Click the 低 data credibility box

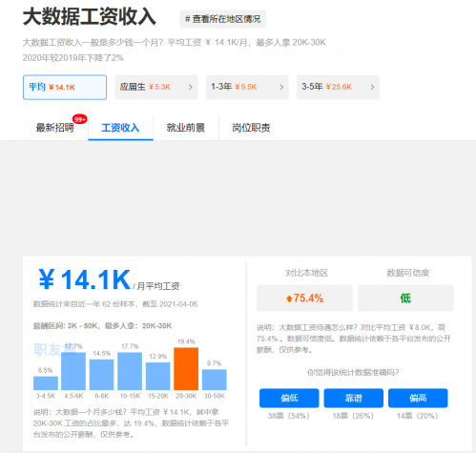pos(405,299)
